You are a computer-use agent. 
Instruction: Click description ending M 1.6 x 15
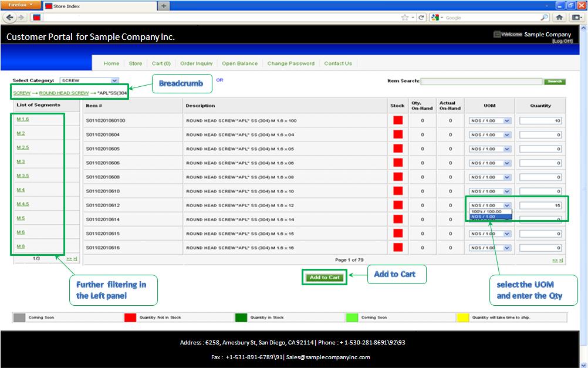pos(240,234)
